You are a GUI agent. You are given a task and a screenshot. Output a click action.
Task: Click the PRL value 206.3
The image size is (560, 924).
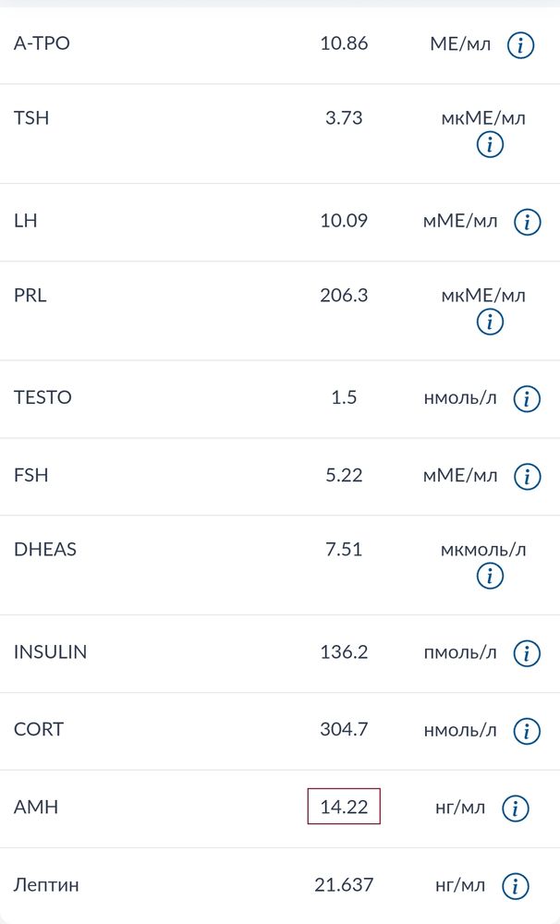pos(344,295)
